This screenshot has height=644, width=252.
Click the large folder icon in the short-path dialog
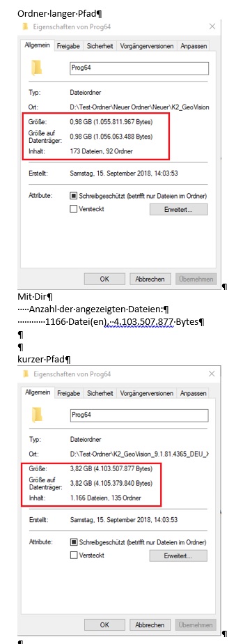tap(37, 415)
